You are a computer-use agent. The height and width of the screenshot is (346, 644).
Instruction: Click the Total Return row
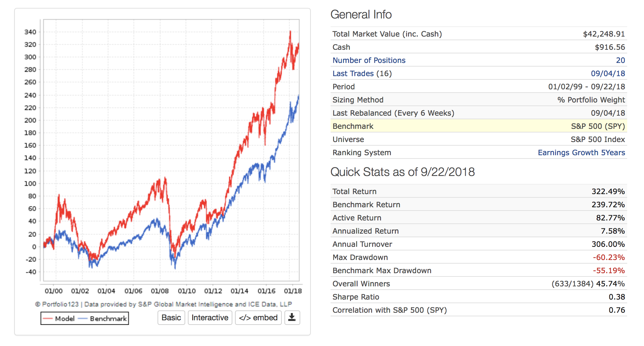click(478, 191)
